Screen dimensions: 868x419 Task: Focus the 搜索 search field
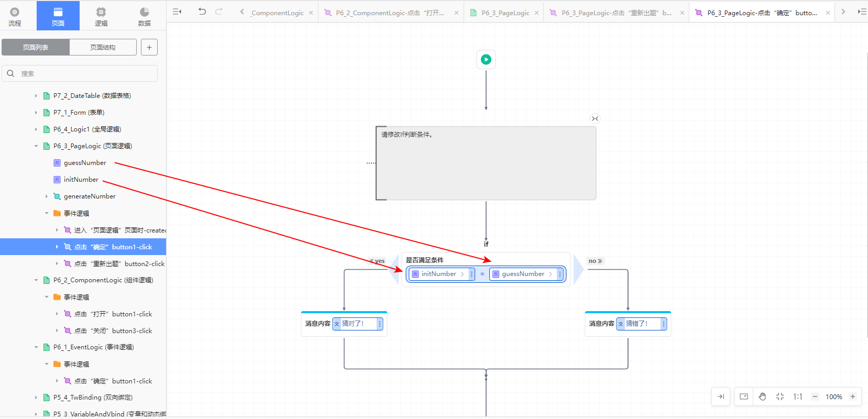80,73
